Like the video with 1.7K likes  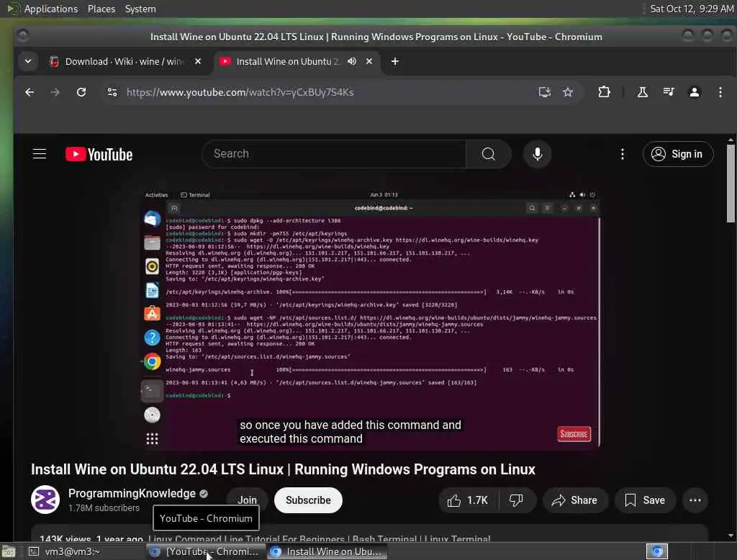pyautogui.click(x=468, y=500)
